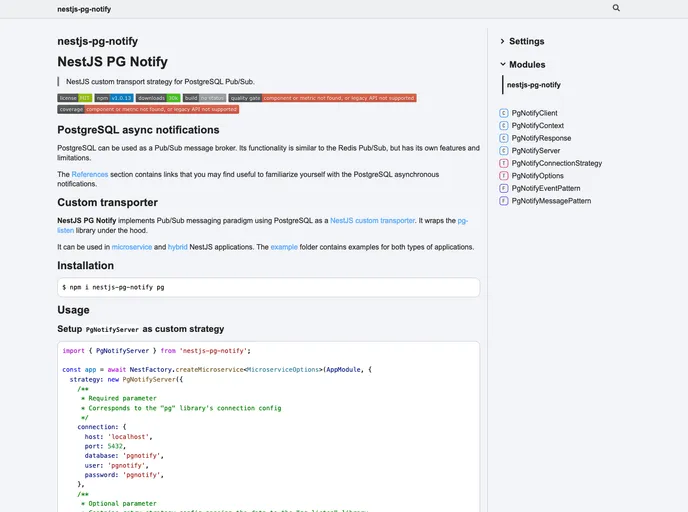
Task: Follow the example folder link
Action: coord(284,247)
